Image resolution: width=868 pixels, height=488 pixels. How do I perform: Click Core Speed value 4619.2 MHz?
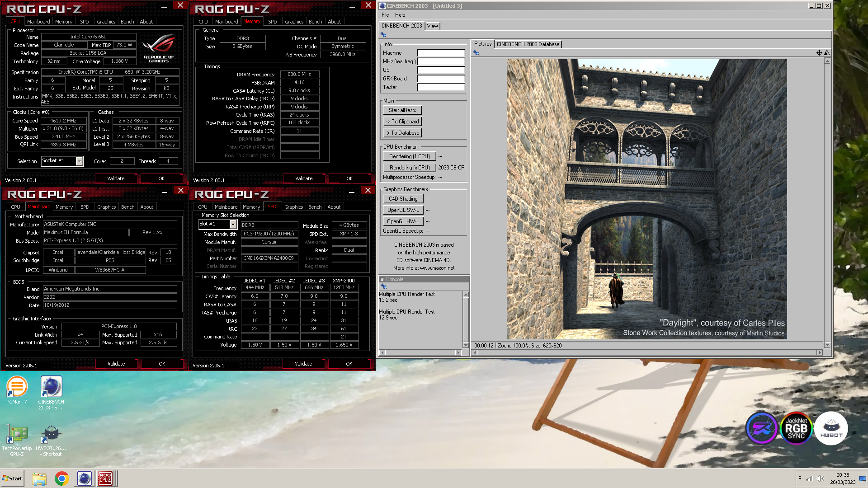(x=63, y=121)
